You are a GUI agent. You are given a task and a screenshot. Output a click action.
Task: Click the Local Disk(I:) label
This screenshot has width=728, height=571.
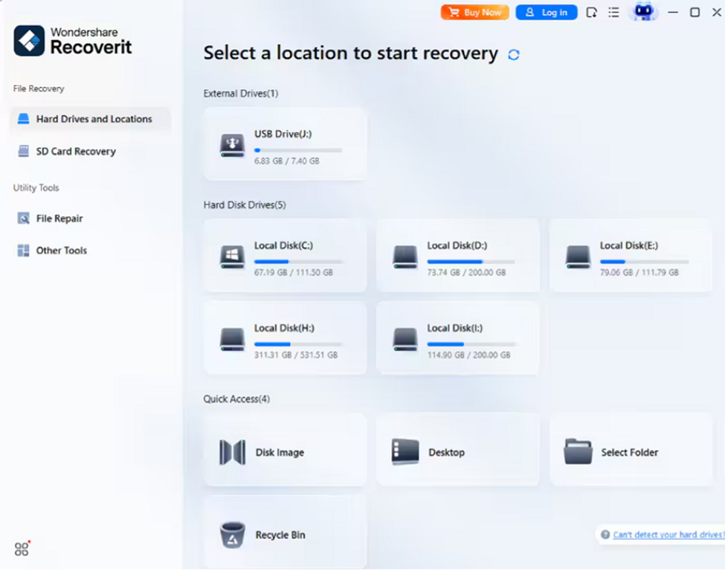[457, 329]
